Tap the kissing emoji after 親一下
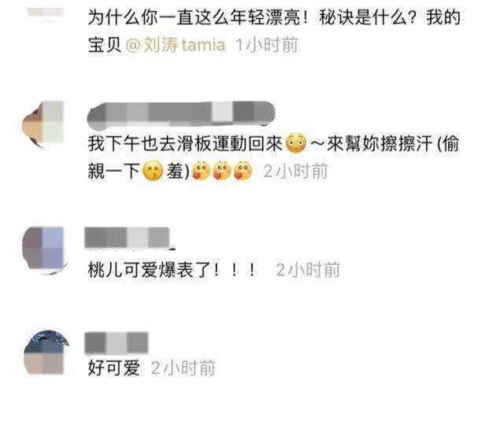 coord(153,171)
